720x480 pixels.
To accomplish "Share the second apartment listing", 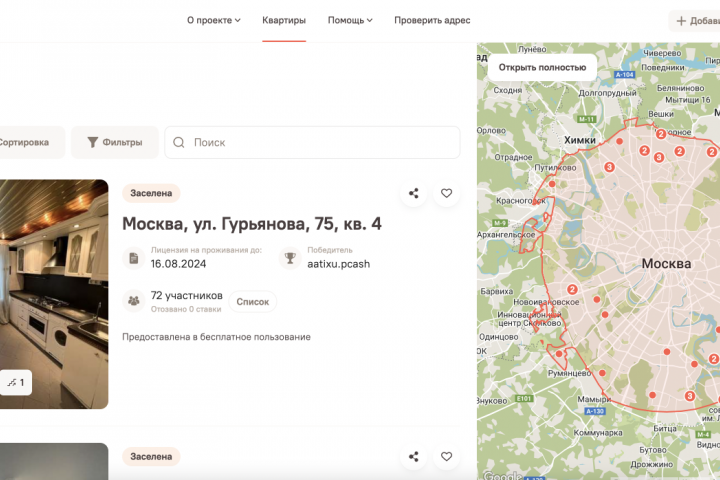I will (413, 457).
